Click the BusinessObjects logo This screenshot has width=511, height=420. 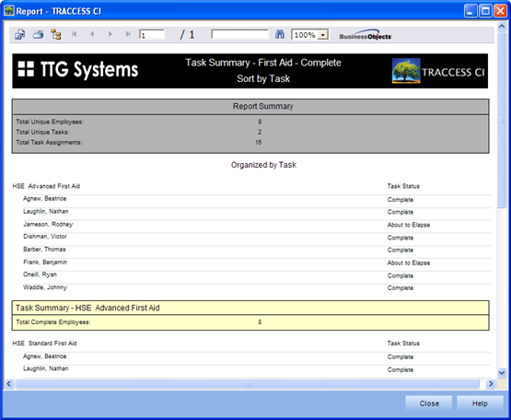(366, 35)
